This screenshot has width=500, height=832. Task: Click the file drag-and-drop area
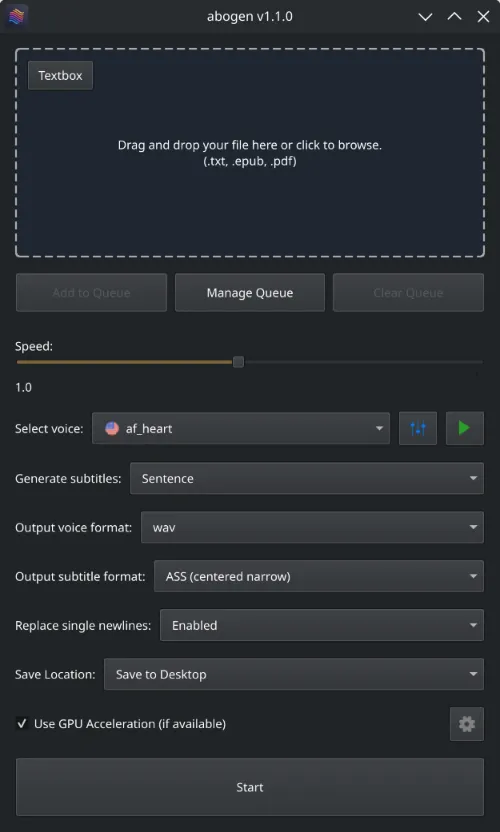coord(250,153)
